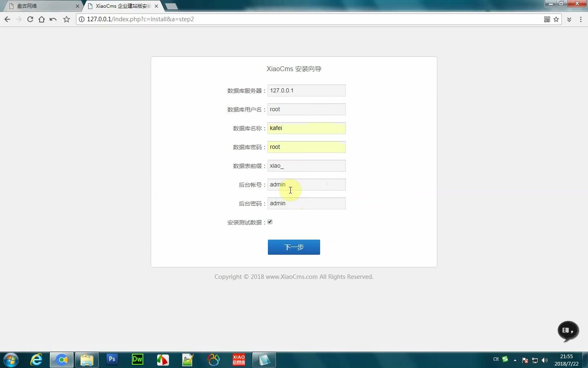Screen dimensions: 588x368
Task: Close the XiaoCms installer tab
Action: [156, 6]
